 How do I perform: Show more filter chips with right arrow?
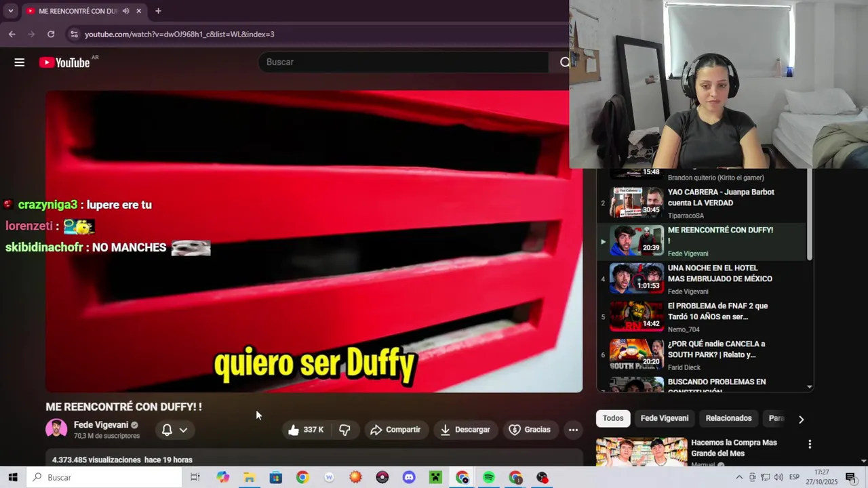click(801, 420)
